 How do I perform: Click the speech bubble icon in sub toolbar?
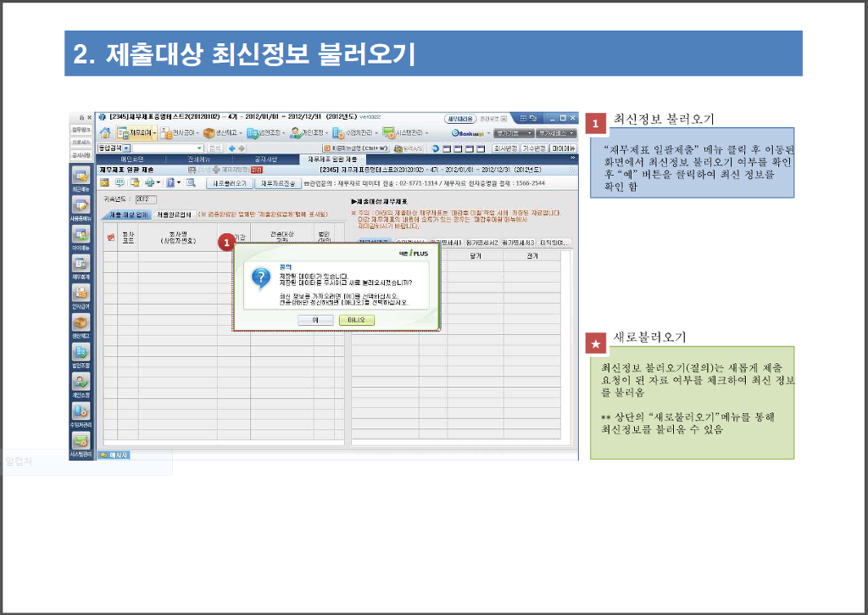tap(120, 183)
